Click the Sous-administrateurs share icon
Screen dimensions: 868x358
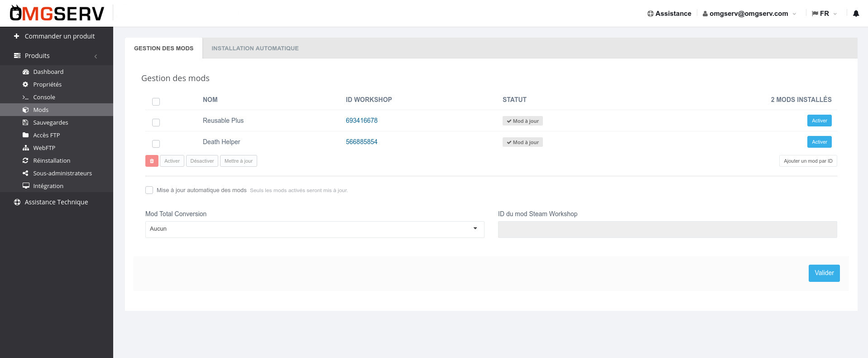(x=25, y=174)
